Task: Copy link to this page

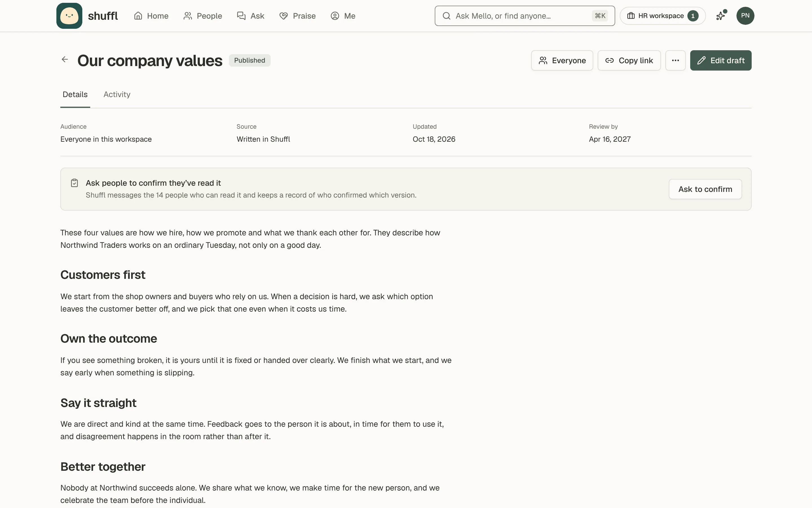Action: [629, 60]
